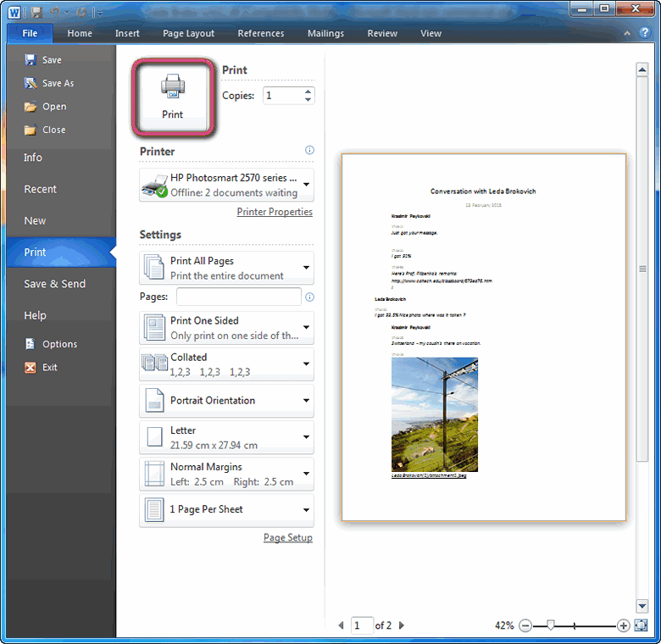Select Save & Send in backstage menu
This screenshot has height=644, width=661.
[61, 284]
